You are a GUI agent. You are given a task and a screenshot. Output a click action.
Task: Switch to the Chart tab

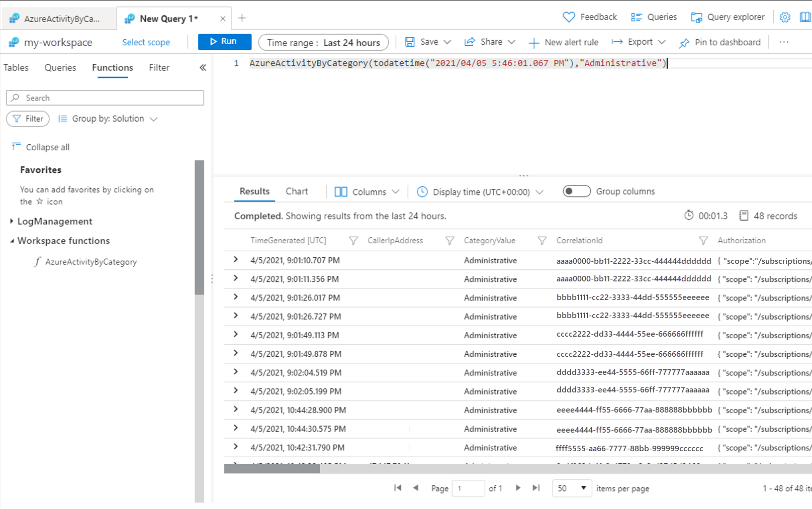297,191
